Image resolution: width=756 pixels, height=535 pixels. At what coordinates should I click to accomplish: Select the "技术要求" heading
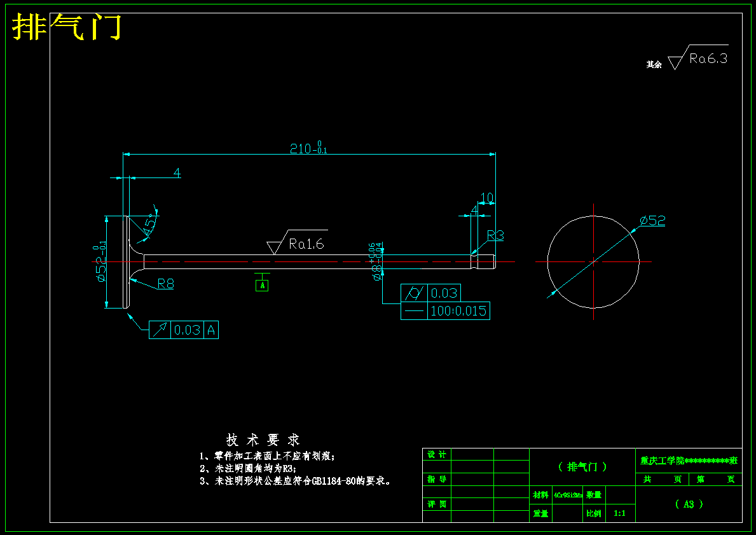[263, 440]
